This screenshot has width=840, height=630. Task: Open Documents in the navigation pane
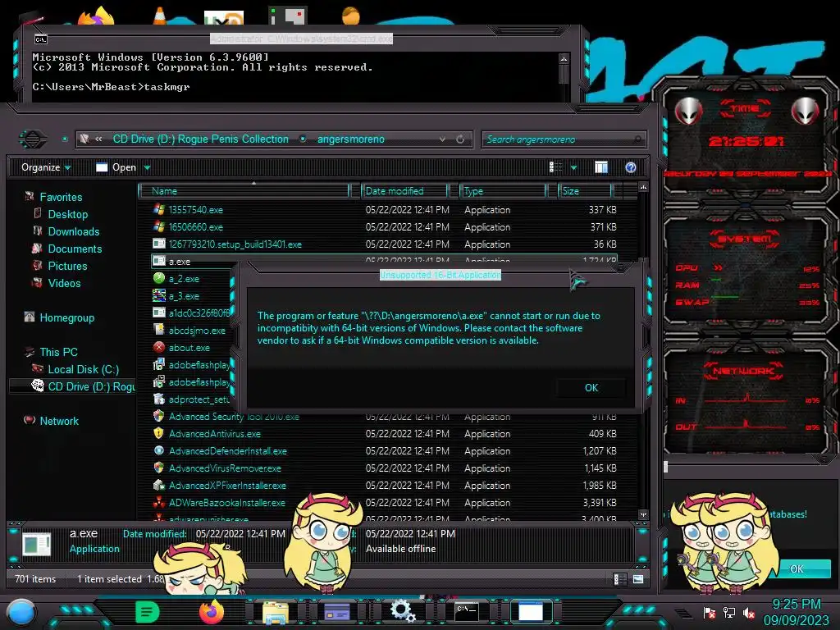[75, 249]
